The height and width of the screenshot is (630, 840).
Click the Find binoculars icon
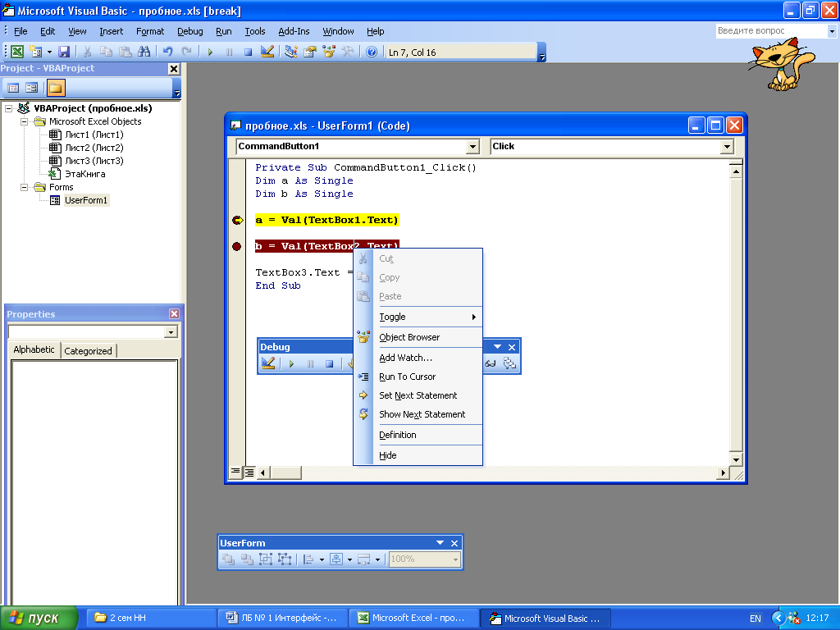[144, 52]
